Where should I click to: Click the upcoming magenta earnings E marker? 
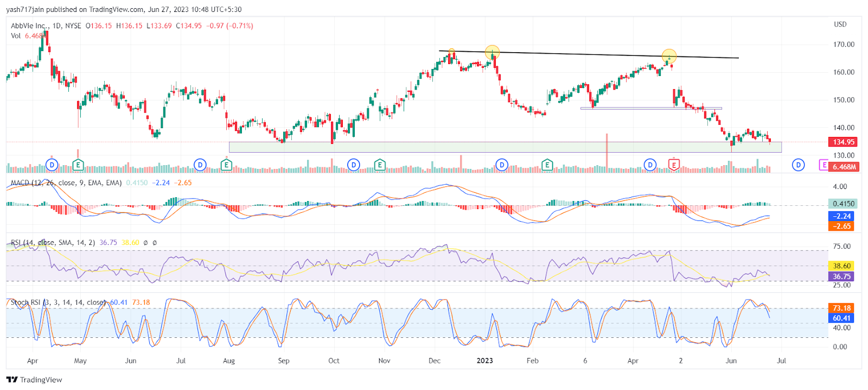pos(824,165)
